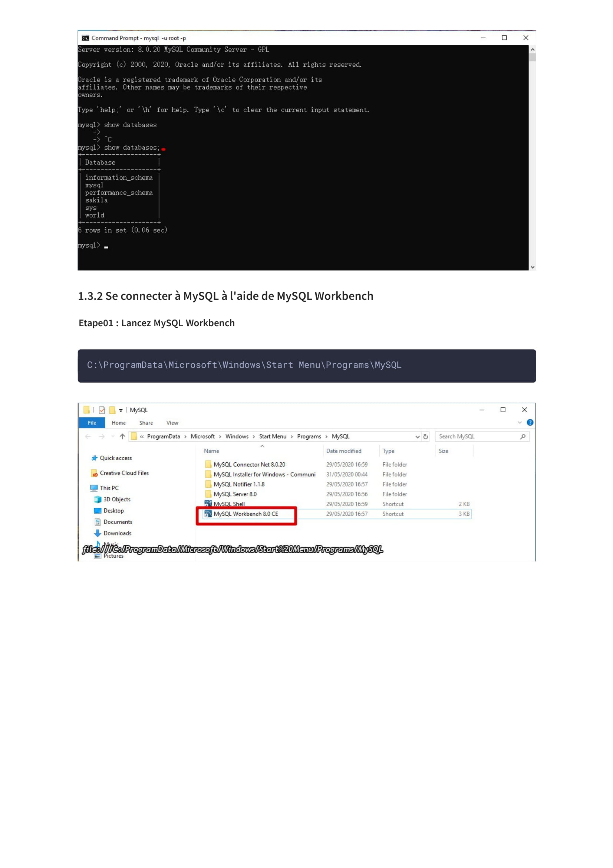The image size is (613, 868).
Task: Click the Search MySQL input field
Action: pos(482,436)
